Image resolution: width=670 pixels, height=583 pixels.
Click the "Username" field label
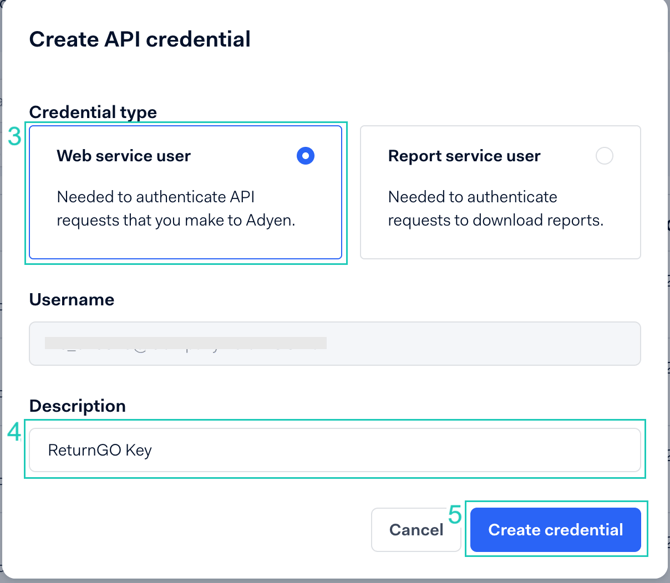71,299
